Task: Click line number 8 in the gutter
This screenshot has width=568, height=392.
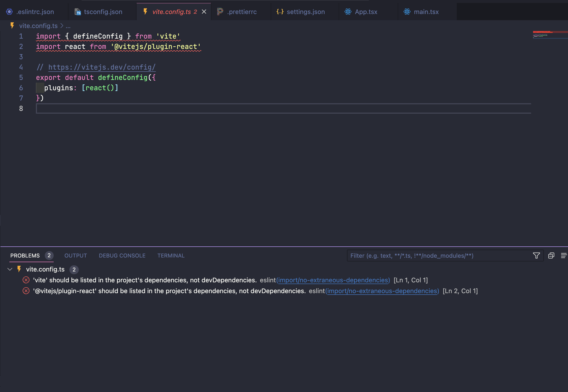Action: [21, 108]
